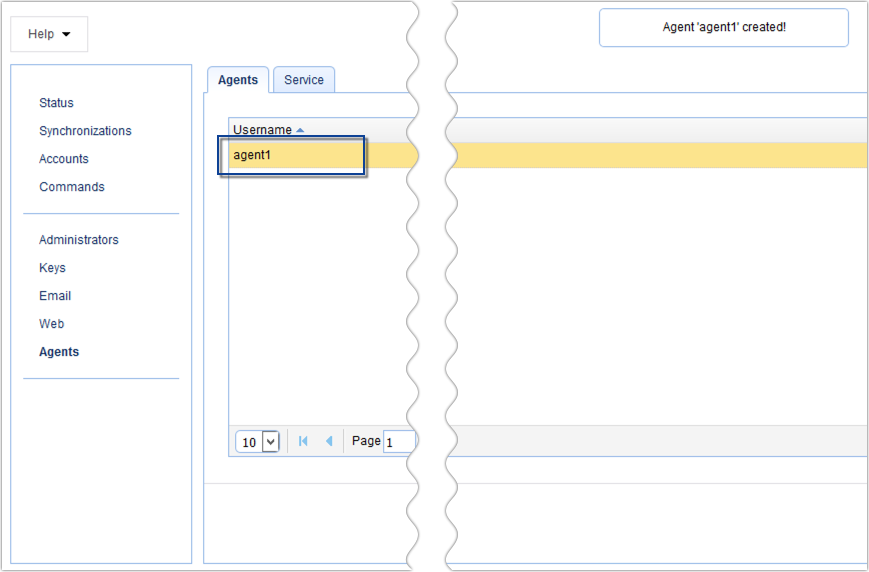Select the agent1 row in the table

point(290,155)
